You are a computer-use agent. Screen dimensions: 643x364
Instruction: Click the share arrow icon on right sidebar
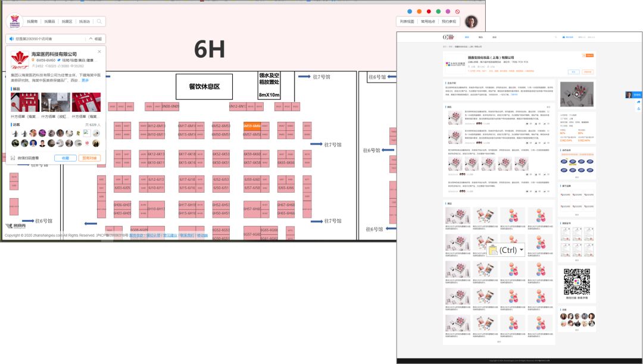coord(638,102)
